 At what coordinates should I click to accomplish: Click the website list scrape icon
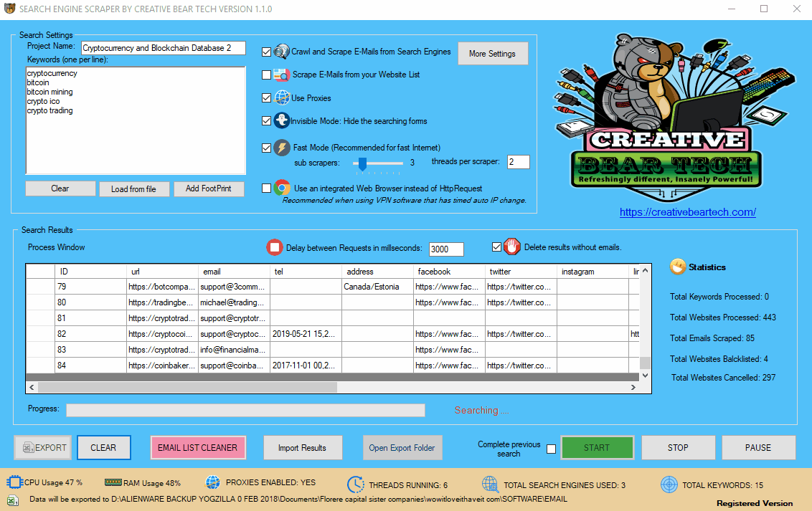[x=281, y=75]
